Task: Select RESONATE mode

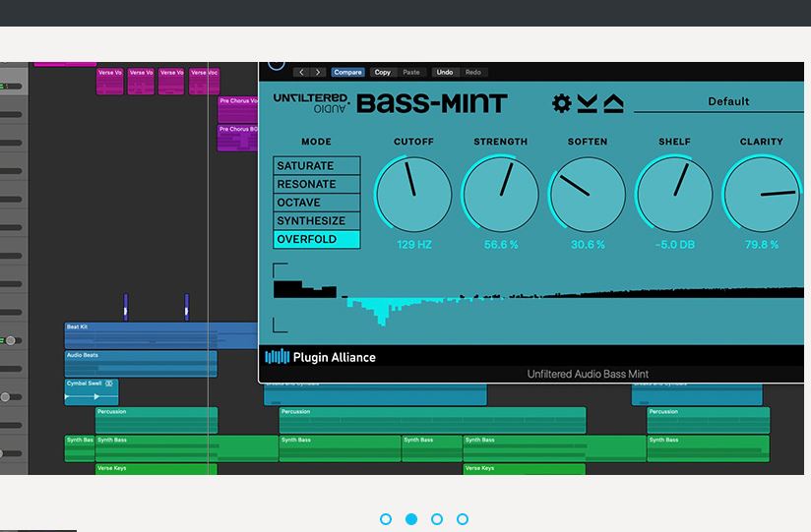Action: (317, 184)
